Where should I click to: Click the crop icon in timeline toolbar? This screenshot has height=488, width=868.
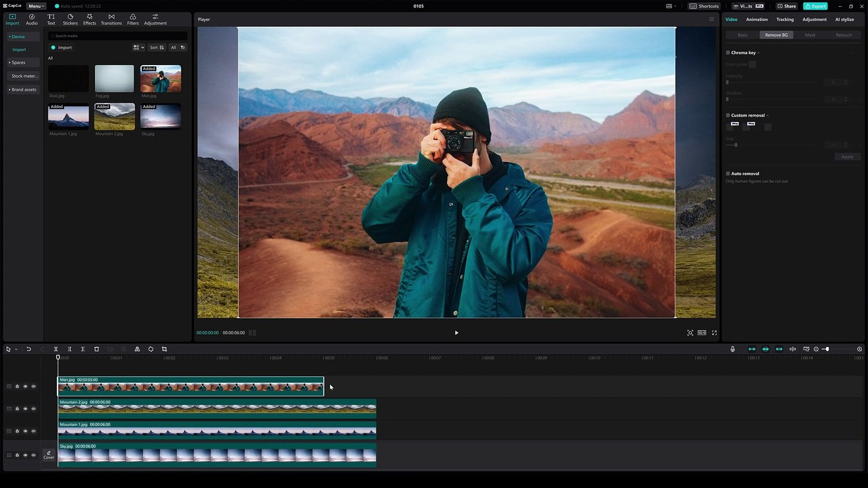point(164,349)
